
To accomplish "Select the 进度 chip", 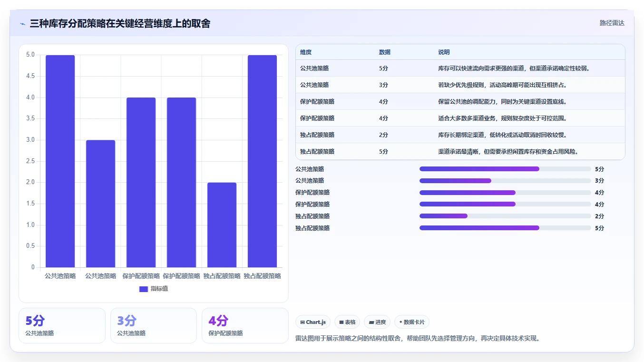I will point(377,322).
